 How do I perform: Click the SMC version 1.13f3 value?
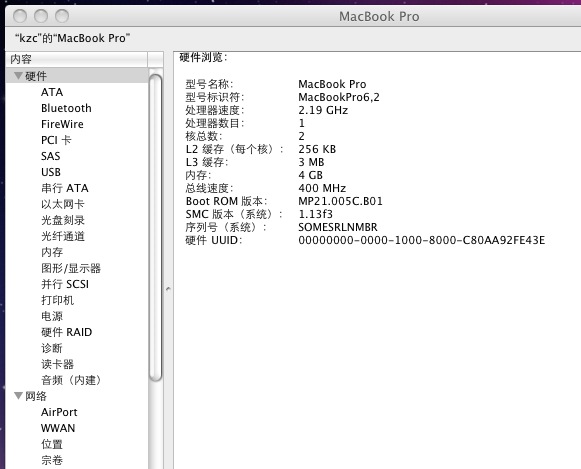[x=315, y=214]
